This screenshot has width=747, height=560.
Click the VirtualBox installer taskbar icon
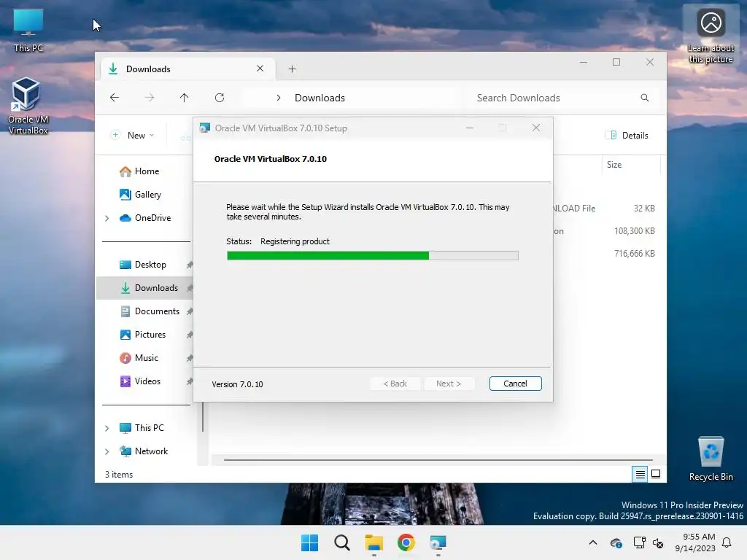click(438, 542)
